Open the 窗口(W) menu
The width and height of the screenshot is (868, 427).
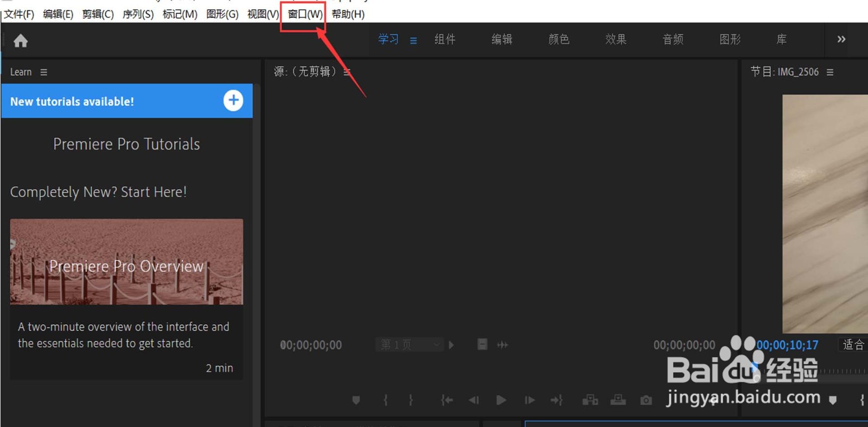pyautogui.click(x=305, y=14)
